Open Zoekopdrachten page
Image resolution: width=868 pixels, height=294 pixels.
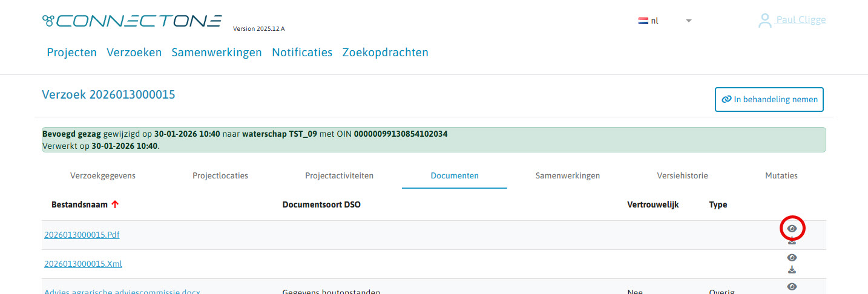[386, 53]
